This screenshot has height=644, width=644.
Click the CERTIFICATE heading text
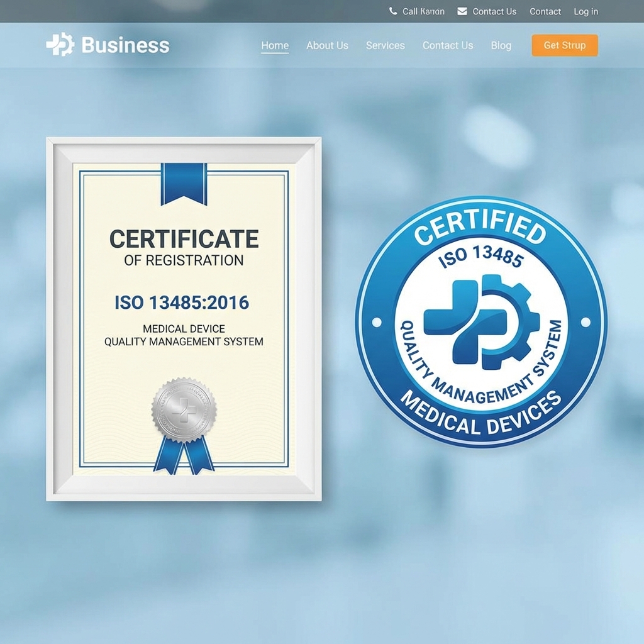pos(184,238)
